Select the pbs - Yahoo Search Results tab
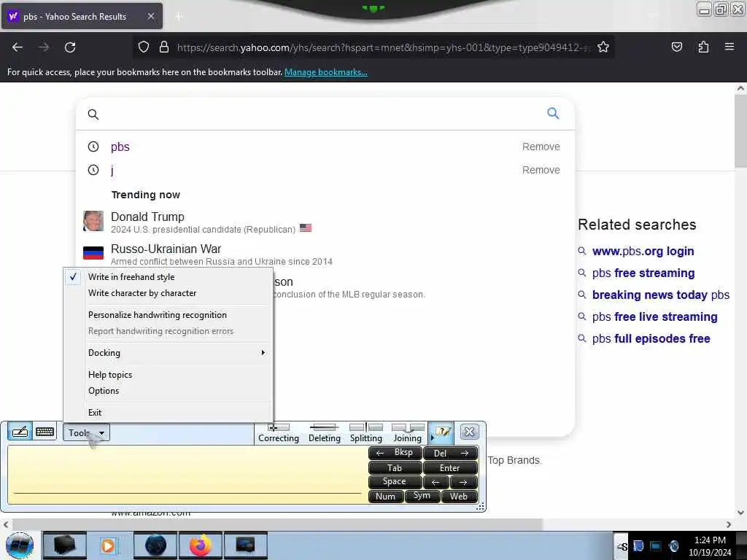Viewport: 747px width, 560px height. (82, 16)
